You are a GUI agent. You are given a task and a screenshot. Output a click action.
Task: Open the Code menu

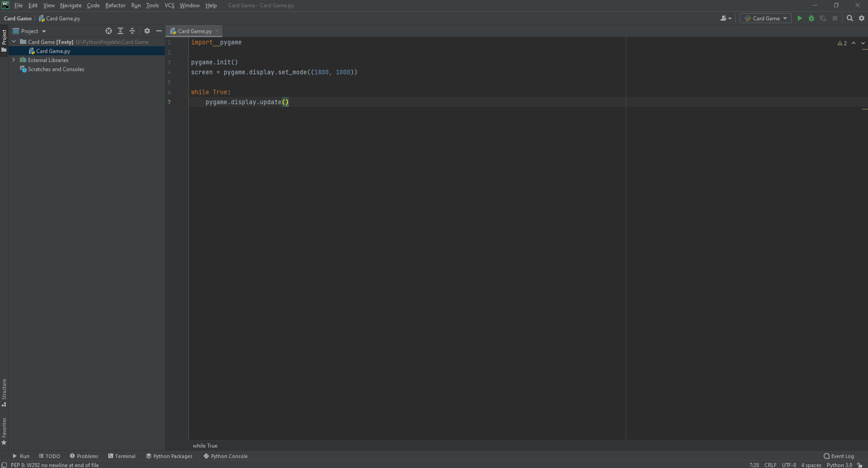pos(93,5)
